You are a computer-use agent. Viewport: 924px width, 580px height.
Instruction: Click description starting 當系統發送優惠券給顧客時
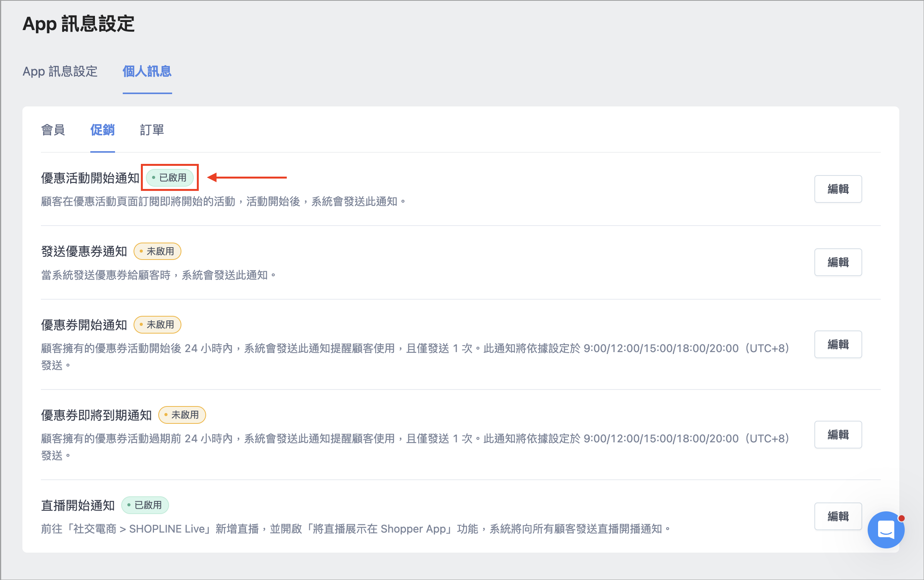tap(159, 275)
